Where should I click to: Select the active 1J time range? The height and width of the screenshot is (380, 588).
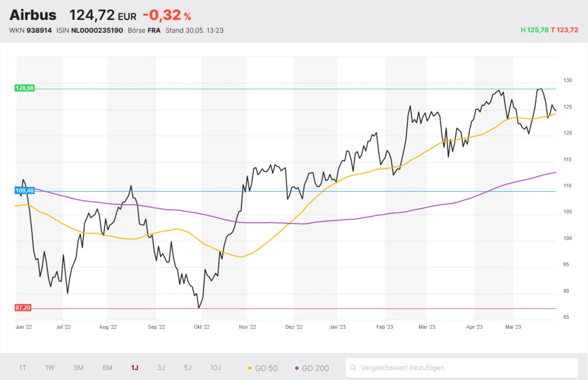(x=135, y=368)
